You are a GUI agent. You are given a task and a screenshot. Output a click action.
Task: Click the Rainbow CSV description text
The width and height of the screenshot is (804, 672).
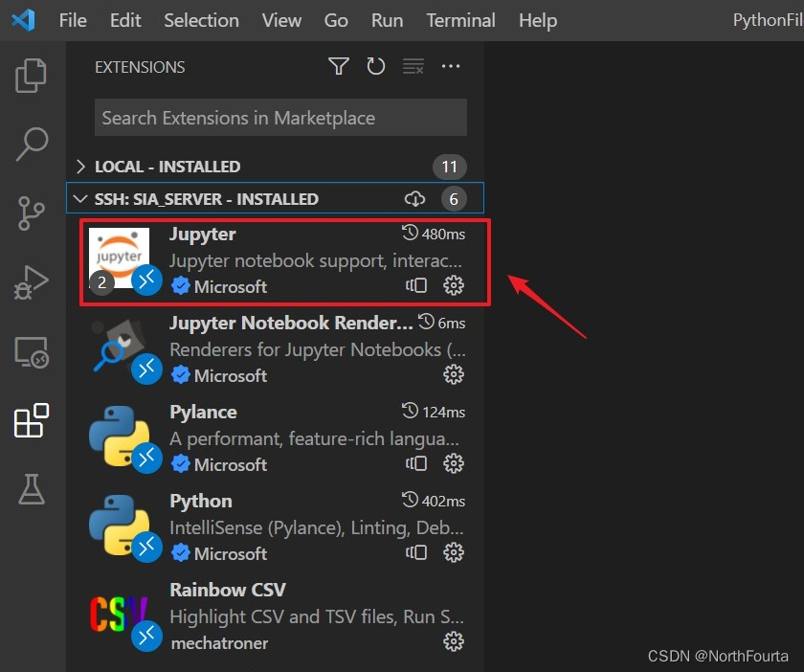coord(317,616)
